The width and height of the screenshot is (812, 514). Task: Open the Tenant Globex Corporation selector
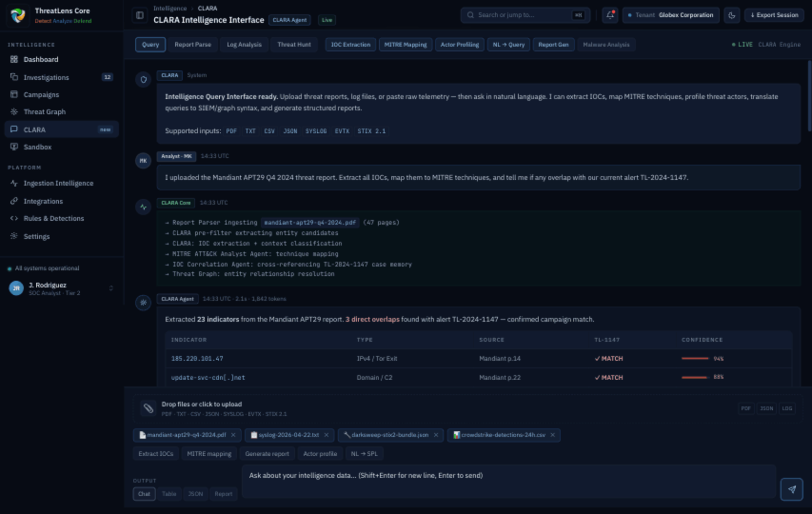pos(671,15)
